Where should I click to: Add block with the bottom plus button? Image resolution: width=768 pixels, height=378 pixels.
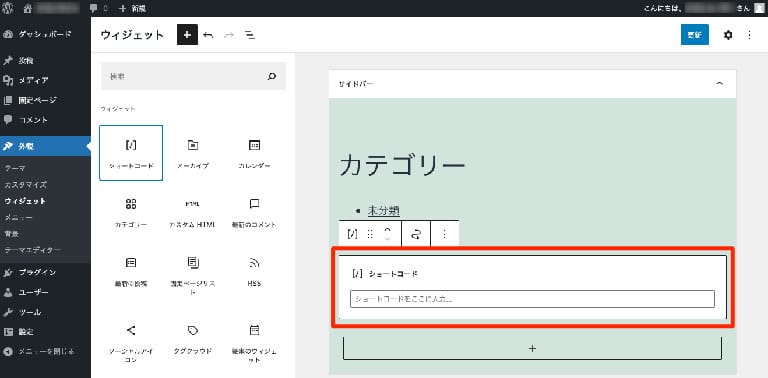(532, 349)
